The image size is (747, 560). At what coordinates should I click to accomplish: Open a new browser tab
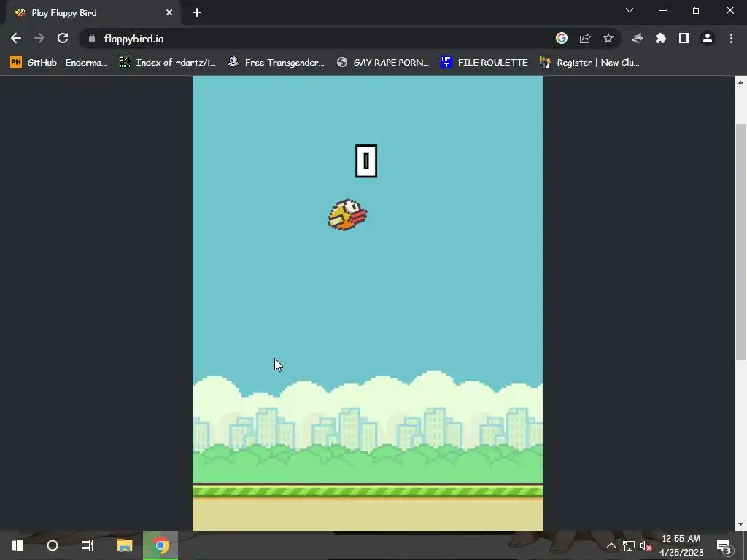click(x=197, y=13)
